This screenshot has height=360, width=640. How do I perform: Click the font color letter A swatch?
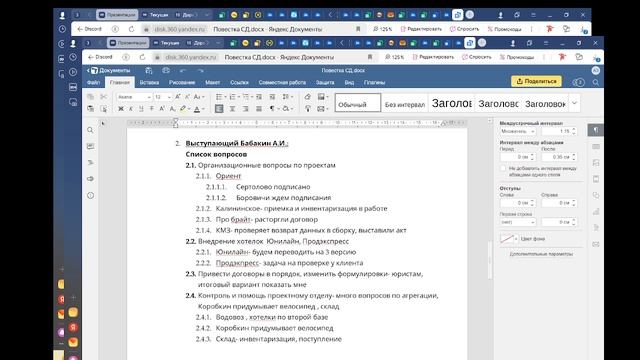pos(197,109)
